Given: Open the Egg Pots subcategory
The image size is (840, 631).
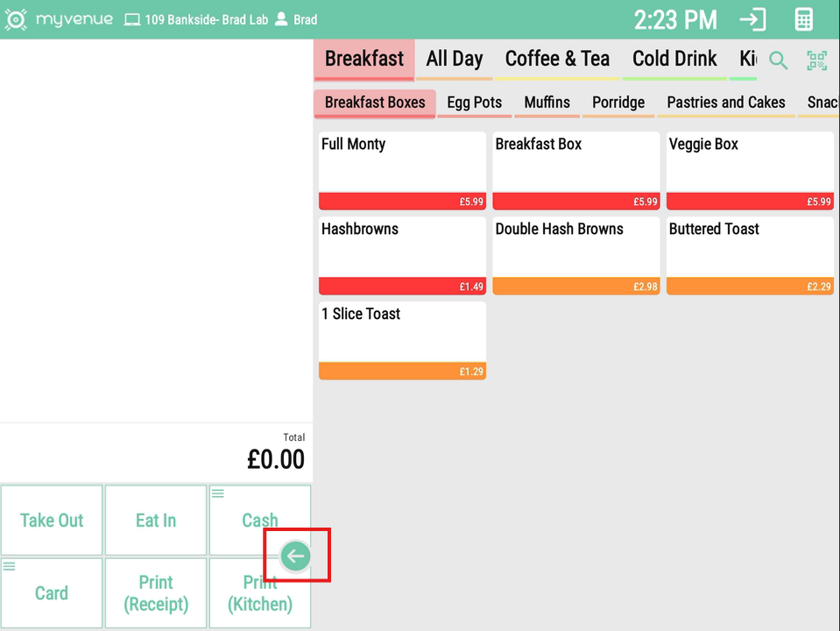Looking at the screenshot, I should pos(474,103).
